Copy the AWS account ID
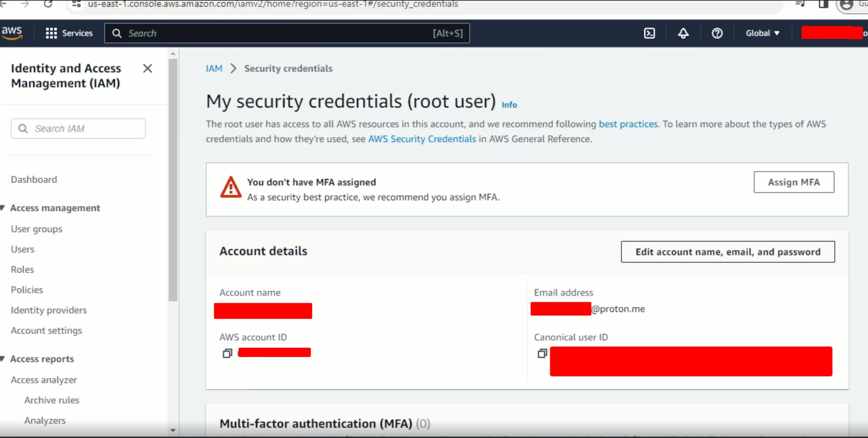Viewport: 868px width, 438px height. 228,353
